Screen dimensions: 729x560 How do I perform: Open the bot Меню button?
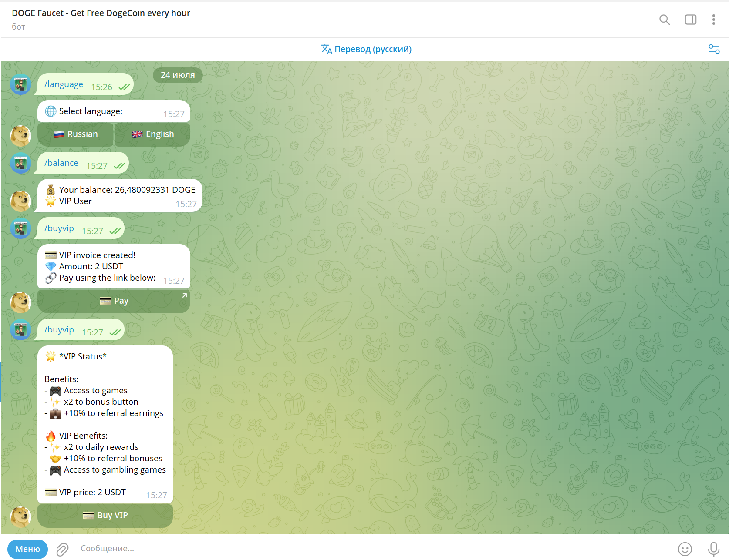pyautogui.click(x=27, y=549)
